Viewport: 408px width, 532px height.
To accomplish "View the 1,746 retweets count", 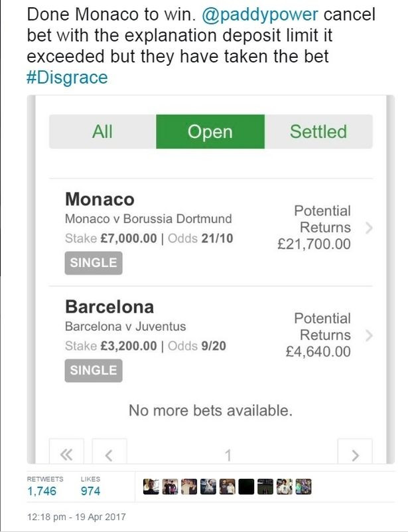I will [x=42, y=491].
